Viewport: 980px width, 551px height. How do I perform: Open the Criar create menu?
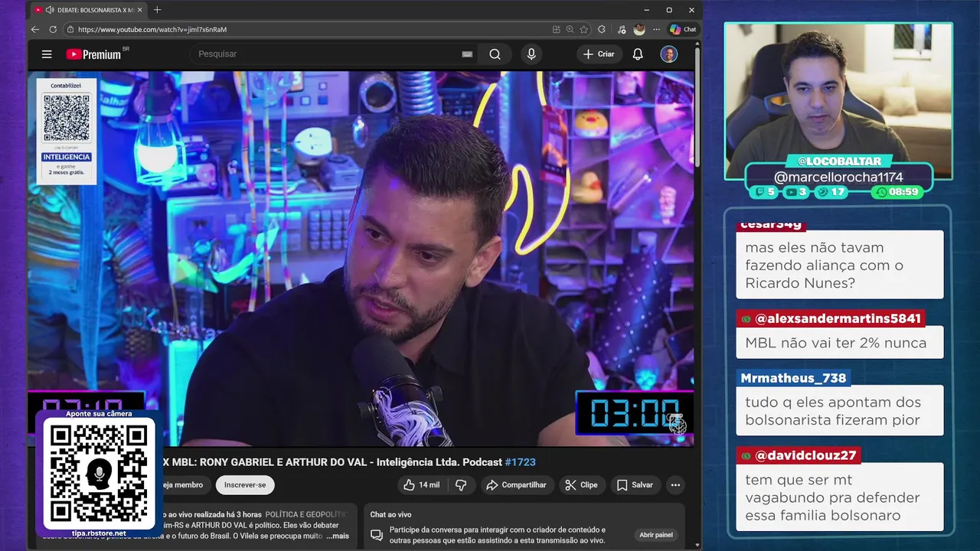coord(599,54)
